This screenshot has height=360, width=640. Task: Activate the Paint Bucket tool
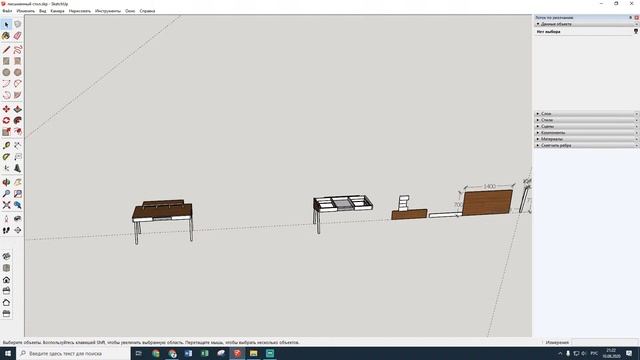click(6, 36)
